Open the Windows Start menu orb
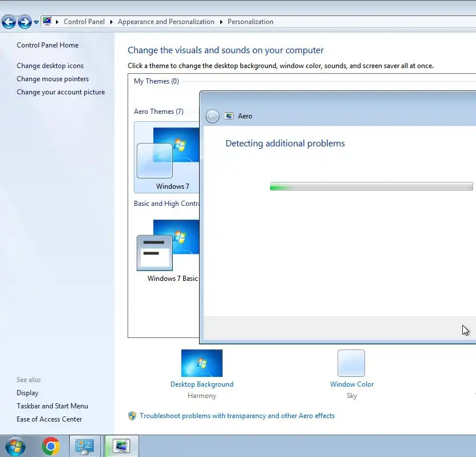 pos(15,446)
